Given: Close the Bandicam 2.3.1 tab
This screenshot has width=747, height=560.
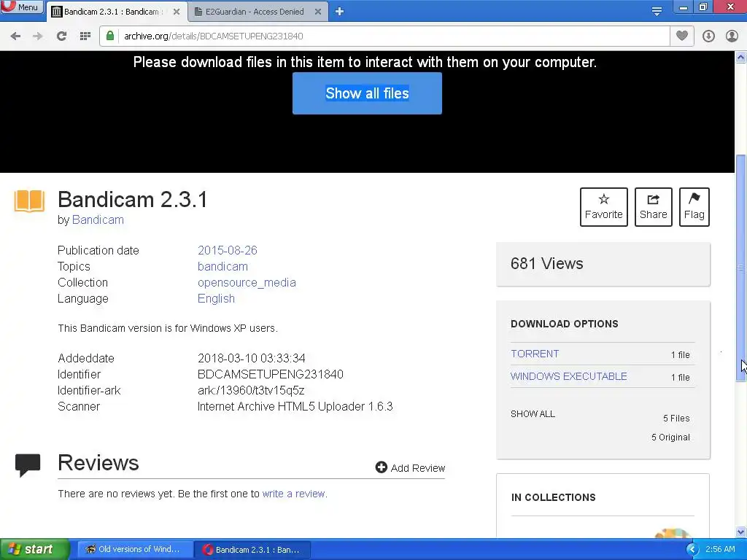Looking at the screenshot, I should tap(177, 12).
